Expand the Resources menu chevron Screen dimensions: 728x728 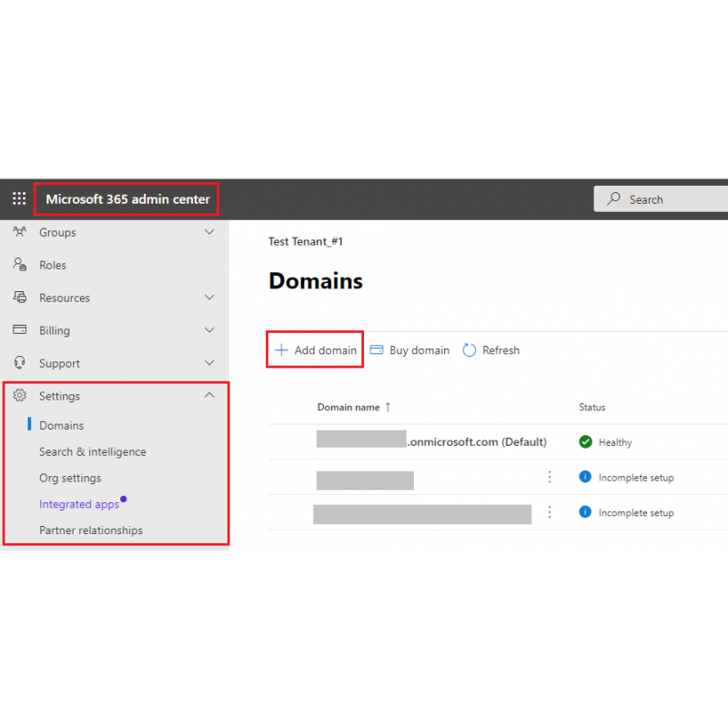click(x=210, y=298)
